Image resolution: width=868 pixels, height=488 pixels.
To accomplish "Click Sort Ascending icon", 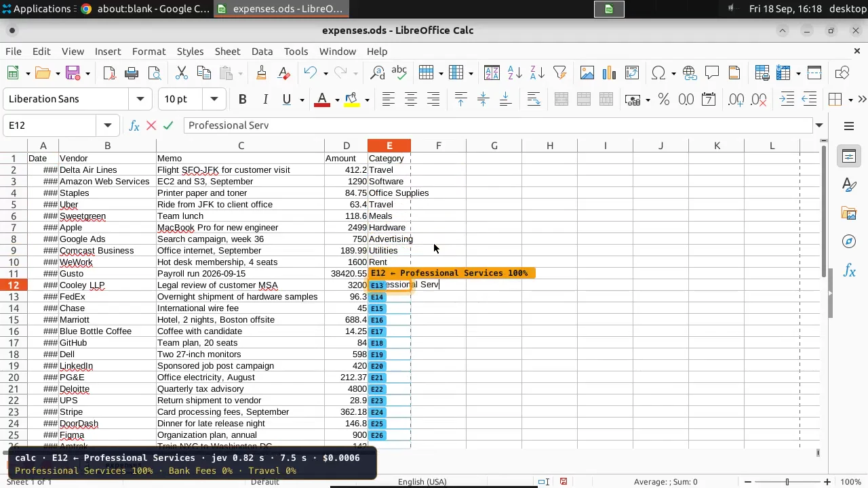I will [515, 73].
